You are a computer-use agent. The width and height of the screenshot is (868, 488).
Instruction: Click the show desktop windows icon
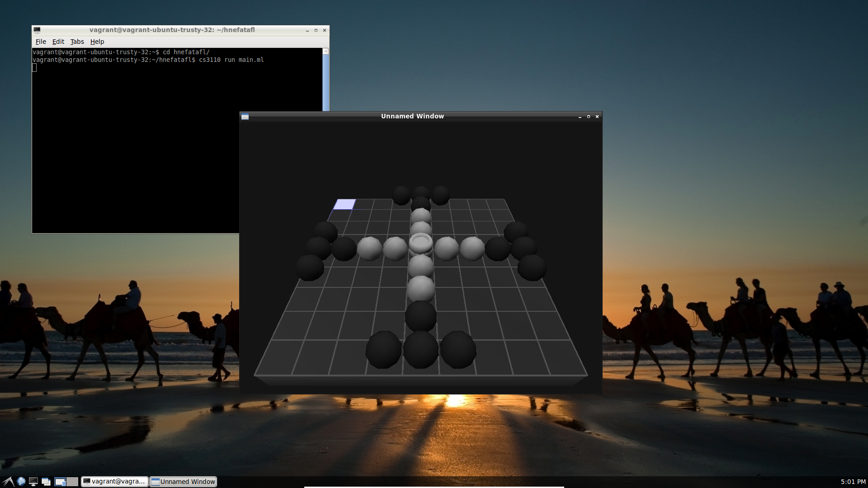46,482
